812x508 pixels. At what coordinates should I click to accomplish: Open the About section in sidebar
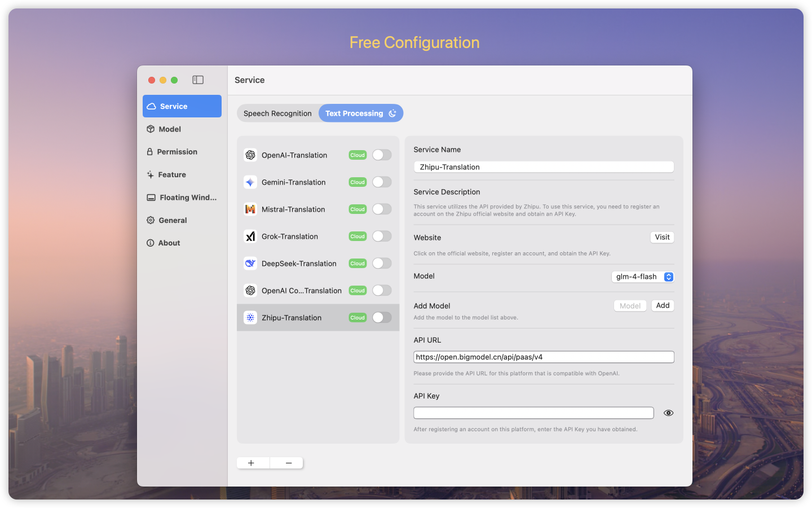click(182, 243)
